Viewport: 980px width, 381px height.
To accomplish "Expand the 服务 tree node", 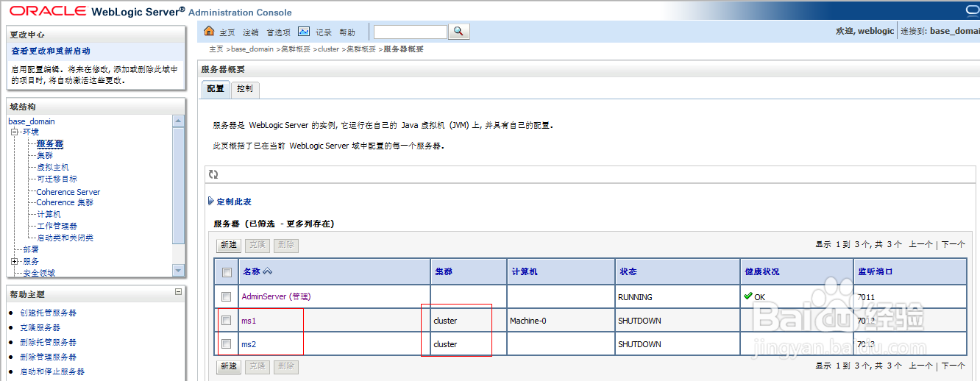I will (14, 261).
